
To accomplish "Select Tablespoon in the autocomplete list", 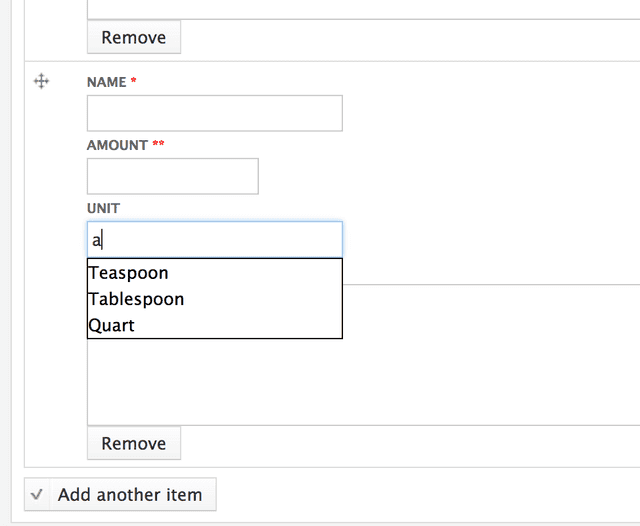I will tap(215, 299).
